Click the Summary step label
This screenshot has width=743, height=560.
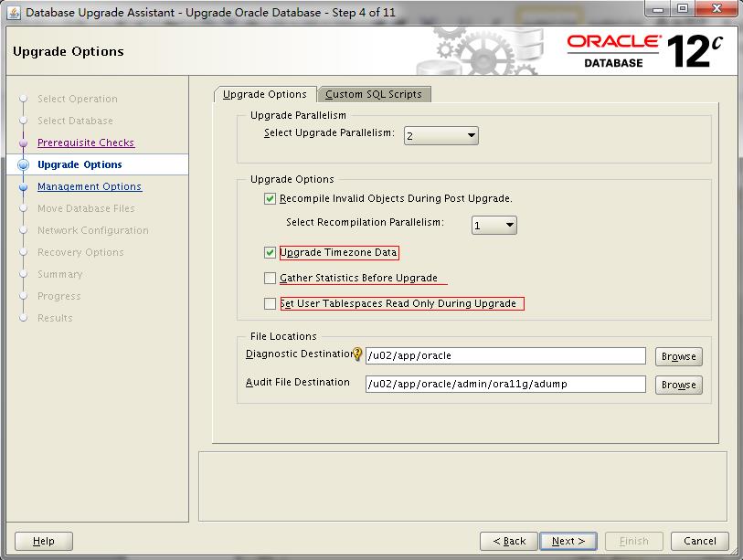(x=59, y=274)
